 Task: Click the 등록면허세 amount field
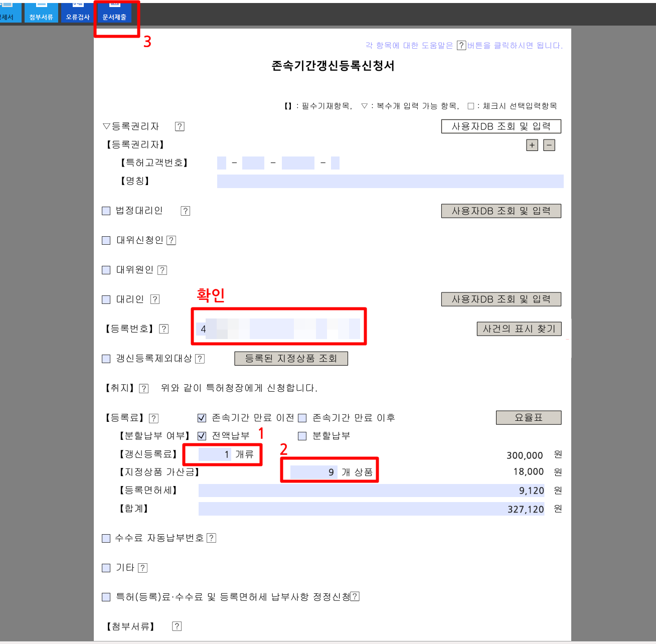pos(371,491)
